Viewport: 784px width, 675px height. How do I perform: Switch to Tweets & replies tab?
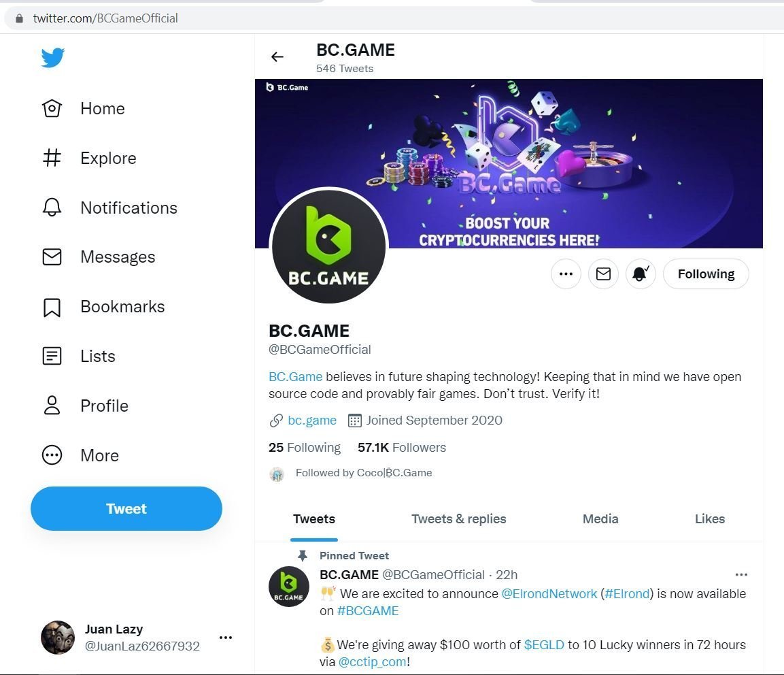point(458,519)
